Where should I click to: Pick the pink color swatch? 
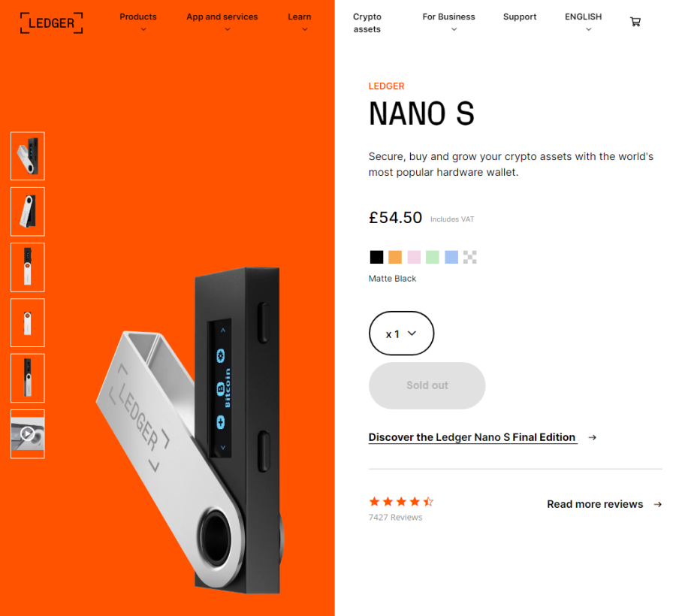click(x=414, y=257)
